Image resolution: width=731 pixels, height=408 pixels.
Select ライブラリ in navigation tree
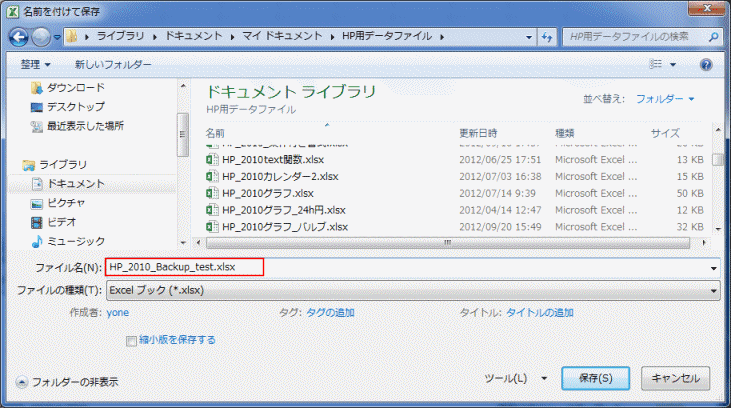pyautogui.click(x=55, y=165)
